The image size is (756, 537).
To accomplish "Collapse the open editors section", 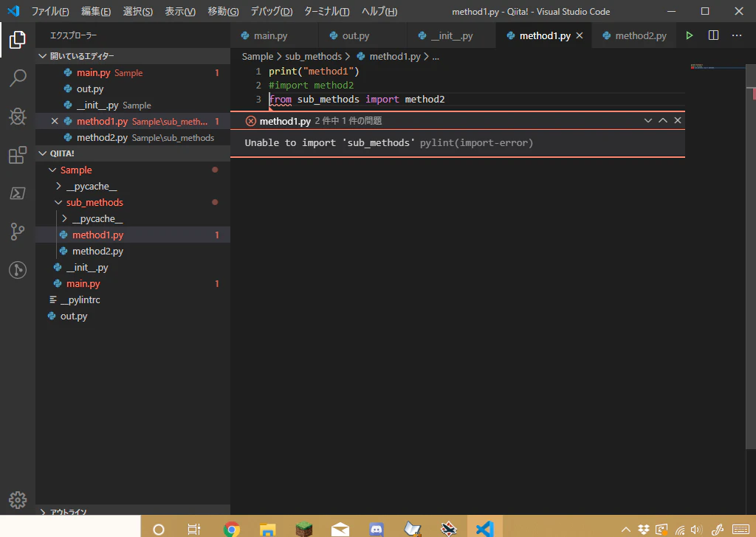I will tap(42, 56).
